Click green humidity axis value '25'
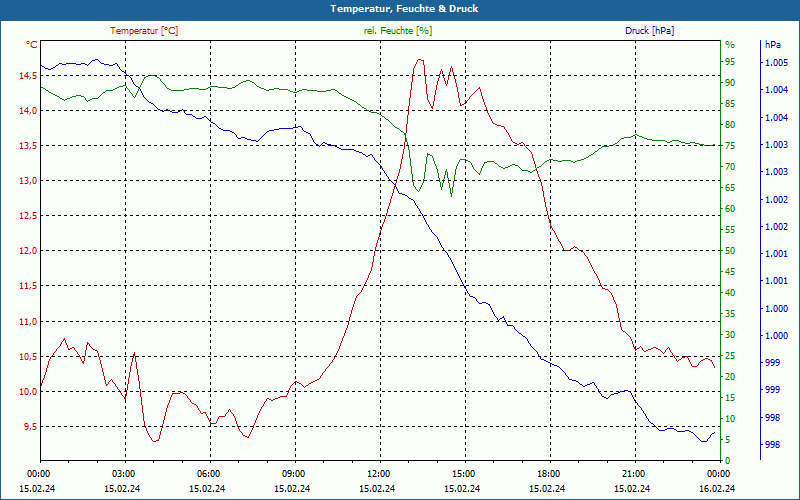Screen dimensions: 800x500 click(x=731, y=356)
